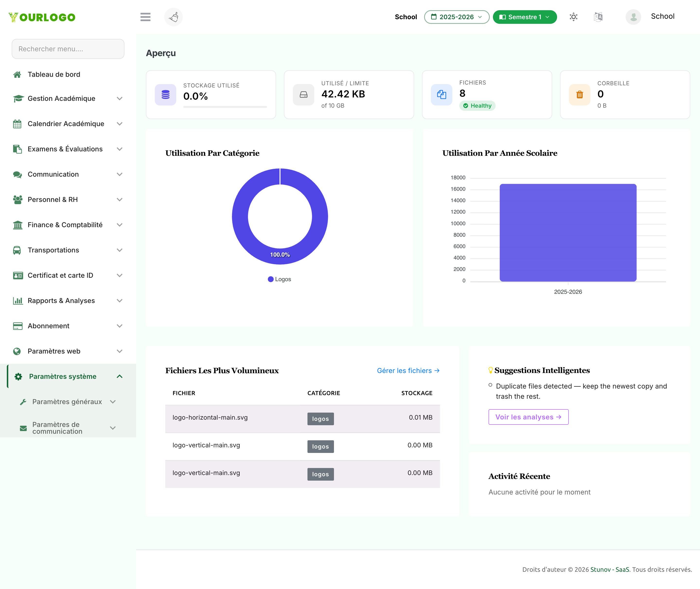Image resolution: width=700 pixels, height=589 pixels.
Task: Click logos tag in logo-horizontal-main.svg row
Action: [x=320, y=419]
